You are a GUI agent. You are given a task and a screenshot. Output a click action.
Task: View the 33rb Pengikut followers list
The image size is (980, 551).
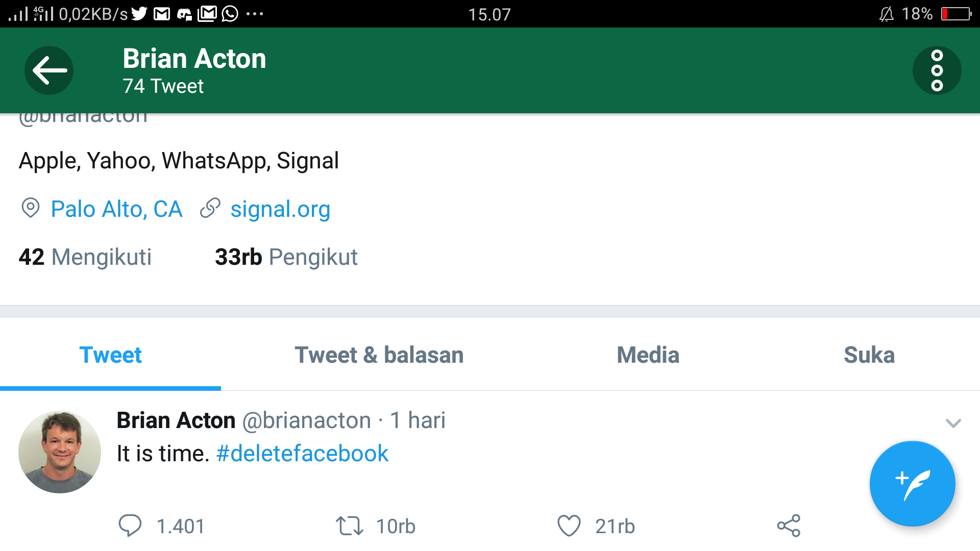(x=286, y=257)
